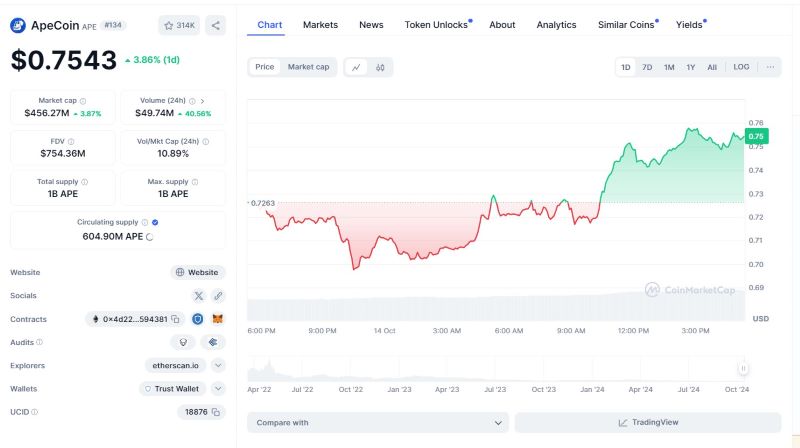Click the blue shield contract icon
Image resolution: width=800 pixels, height=448 pixels.
point(197,319)
